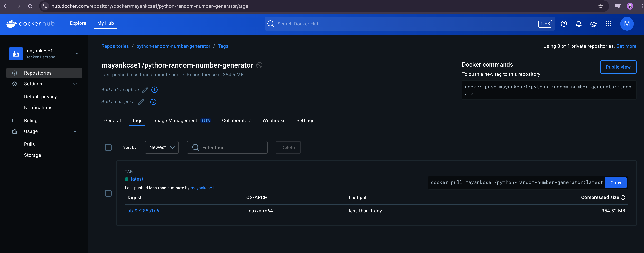Click the Docker Hub logo
Screen dimensions: 644x253
[x=31, y=24]
